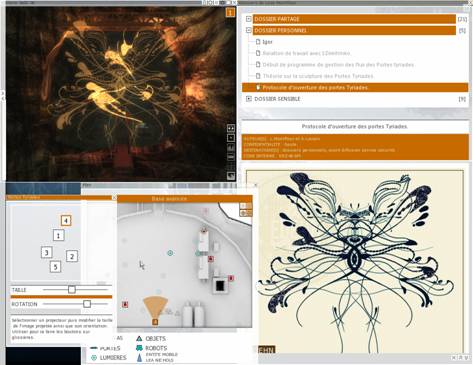Select projector 1 in the projector panel
Image resolution: width=473 pixels, height=365 pixels.
(x=59, y=235)
